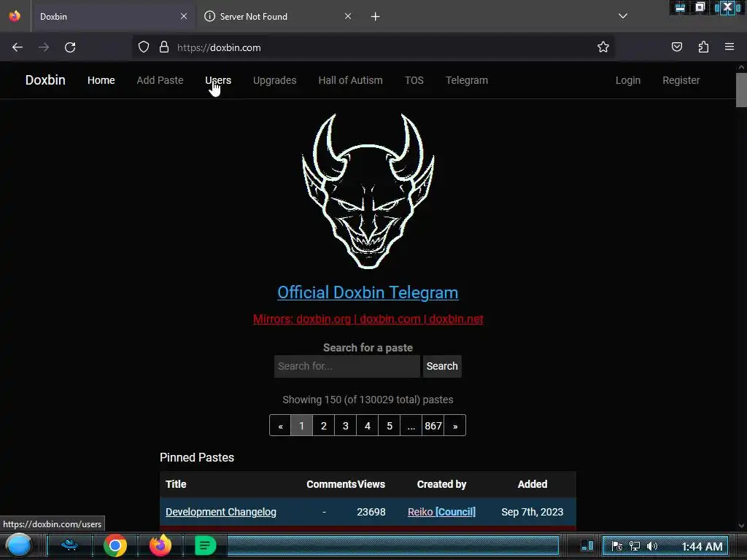Go to next page with » button
The height and width of the screenshot is (560, 747).
click(455, 426)
